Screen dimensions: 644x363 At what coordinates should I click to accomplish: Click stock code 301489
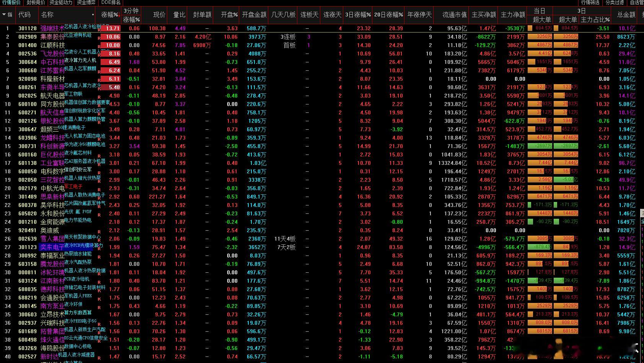(x=28, y=197)
